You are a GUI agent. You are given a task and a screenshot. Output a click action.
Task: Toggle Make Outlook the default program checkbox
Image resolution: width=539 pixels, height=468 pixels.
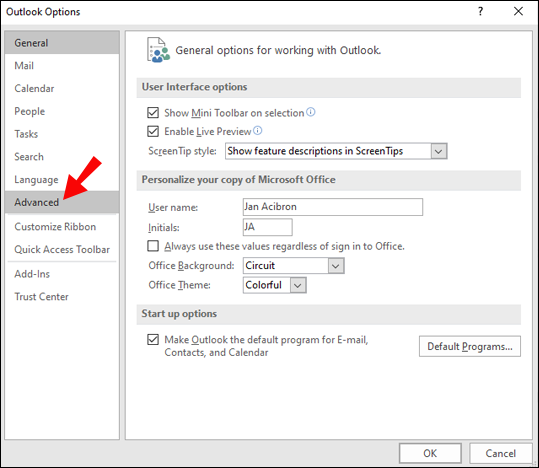(153, 340)
